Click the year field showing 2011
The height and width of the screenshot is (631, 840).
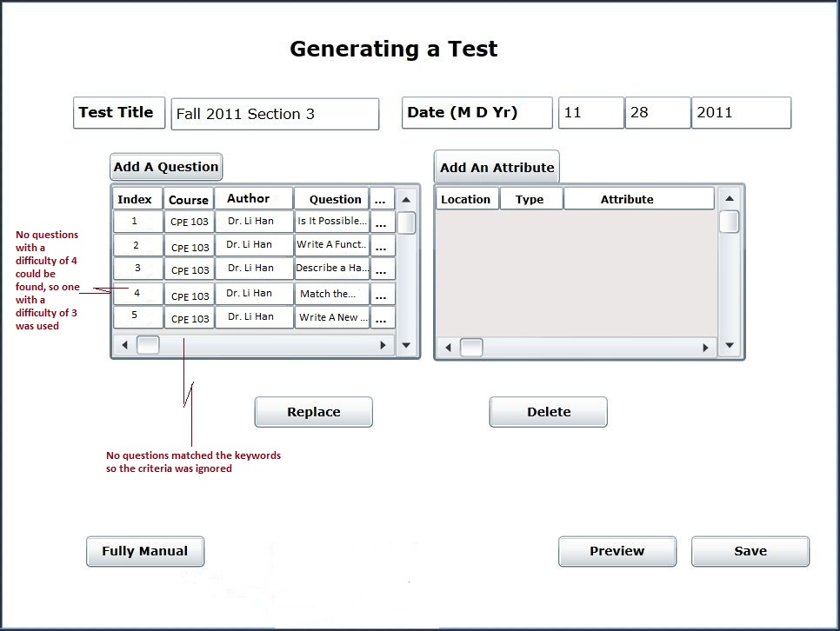[741, 113]
